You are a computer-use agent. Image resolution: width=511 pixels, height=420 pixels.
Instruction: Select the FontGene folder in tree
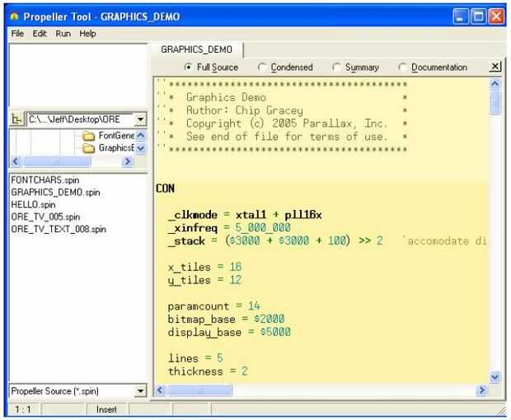tap(117, 135)
